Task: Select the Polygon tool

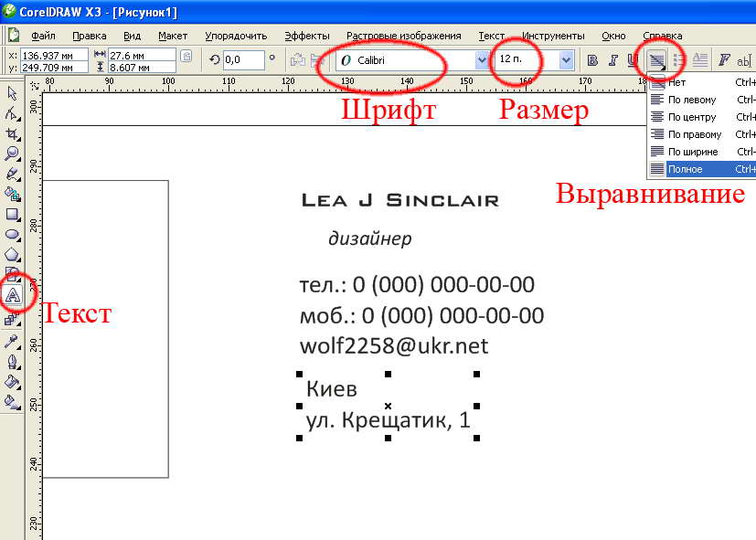Action: tap(13, 255)
